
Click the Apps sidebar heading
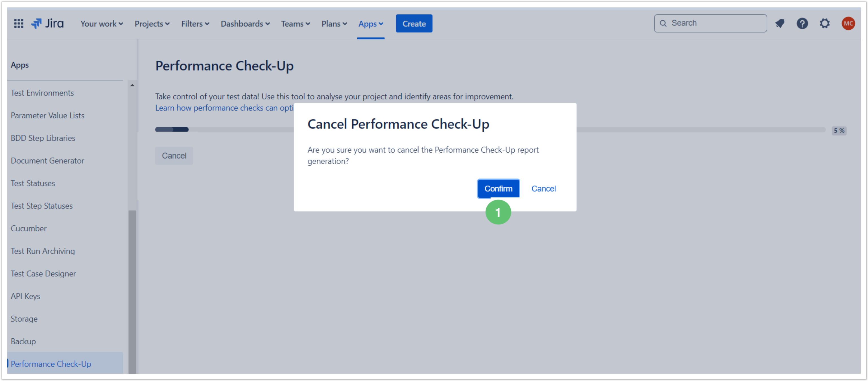click(x=19, y=65)
